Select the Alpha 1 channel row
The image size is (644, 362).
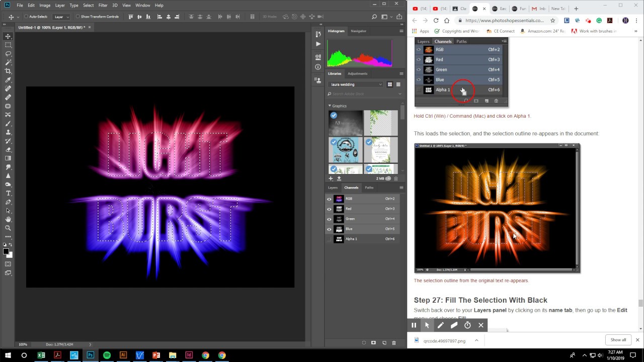pos(363,239)
